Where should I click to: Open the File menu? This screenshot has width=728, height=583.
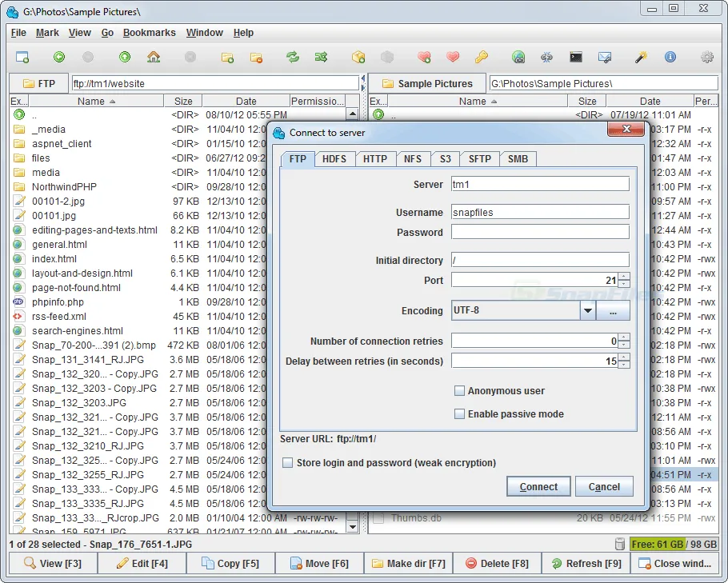18,33
